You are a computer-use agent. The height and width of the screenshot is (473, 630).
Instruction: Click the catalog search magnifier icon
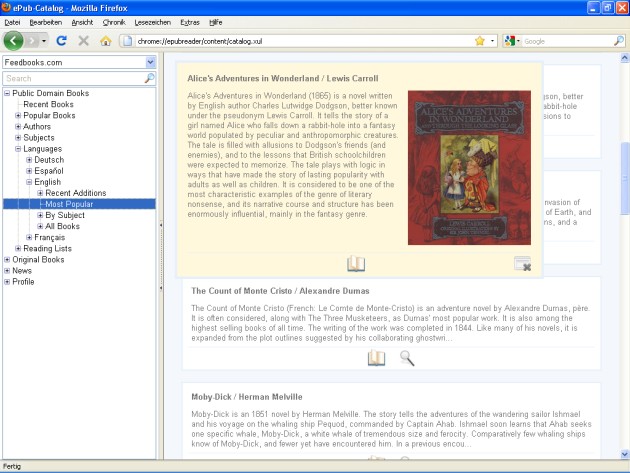click(149, 78)
